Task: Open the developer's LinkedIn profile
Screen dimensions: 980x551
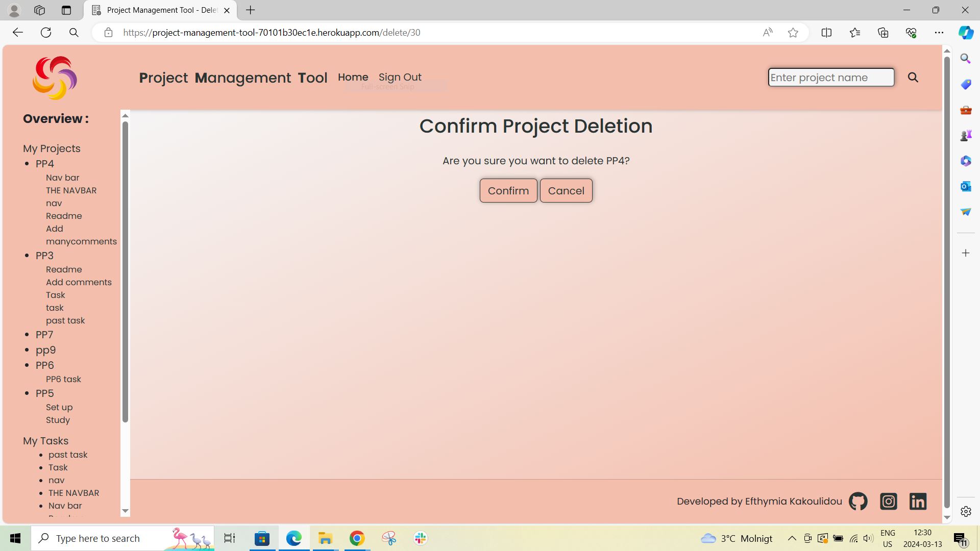Action: (918, 501)
